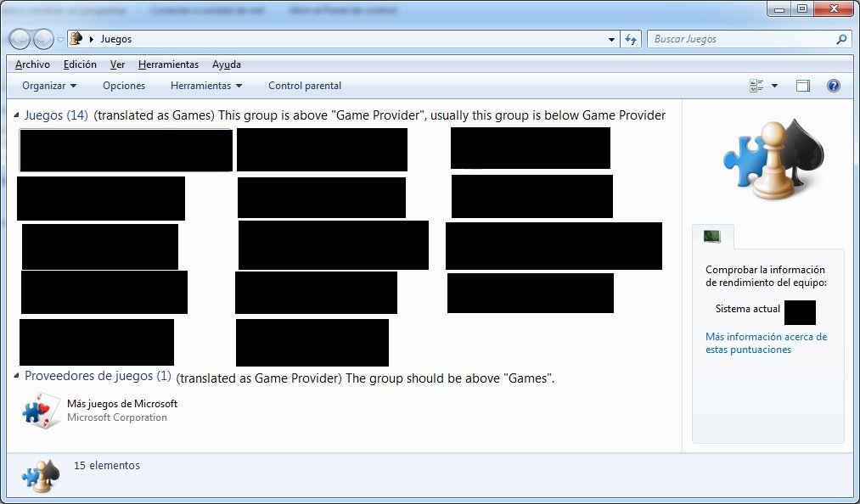860x504 pixels.
Task: Open the Más información acerca de estas puntuaciones link
Action: pyautogui.click(x=766, y=343)
